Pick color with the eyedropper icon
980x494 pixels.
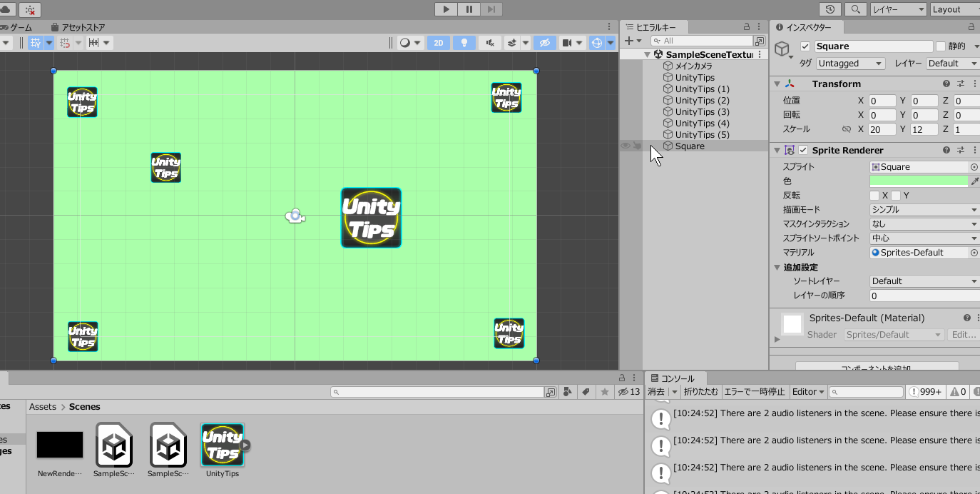tap(975, 181)
